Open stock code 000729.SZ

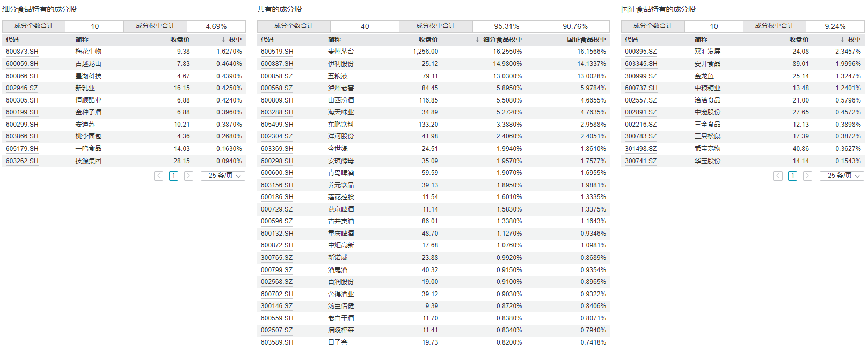click(277, 209)
